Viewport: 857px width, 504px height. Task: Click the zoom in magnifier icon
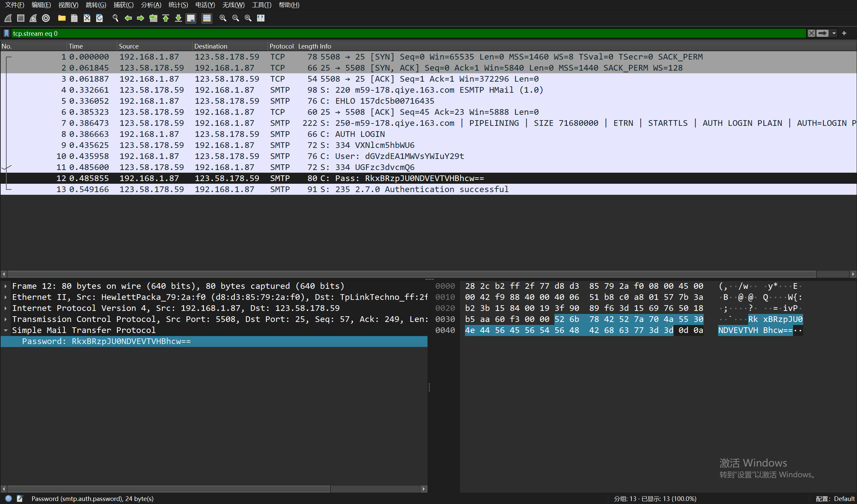tap(223, 18)
